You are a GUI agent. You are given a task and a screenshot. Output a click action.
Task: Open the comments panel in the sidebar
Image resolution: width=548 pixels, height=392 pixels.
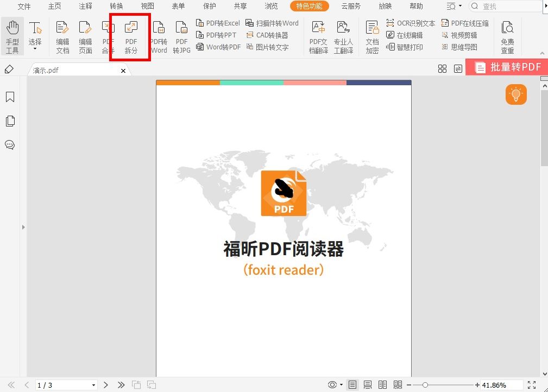10,144
